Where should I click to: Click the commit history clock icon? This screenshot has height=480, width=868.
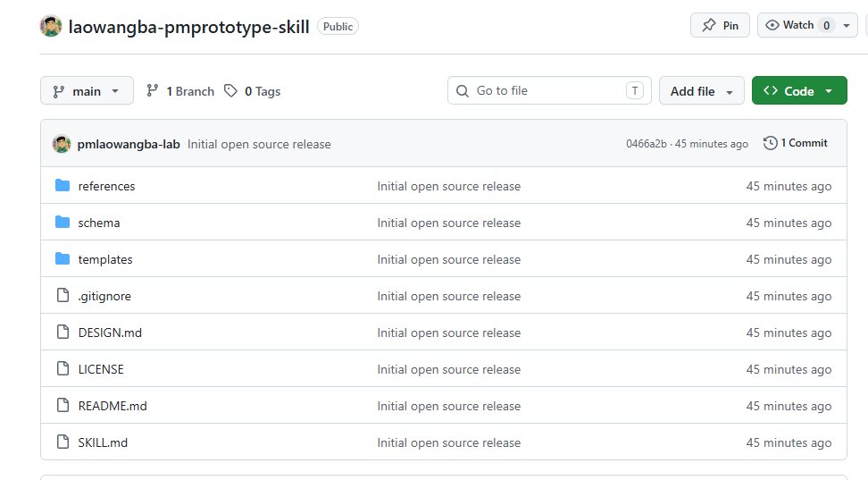tap(770, 143)
